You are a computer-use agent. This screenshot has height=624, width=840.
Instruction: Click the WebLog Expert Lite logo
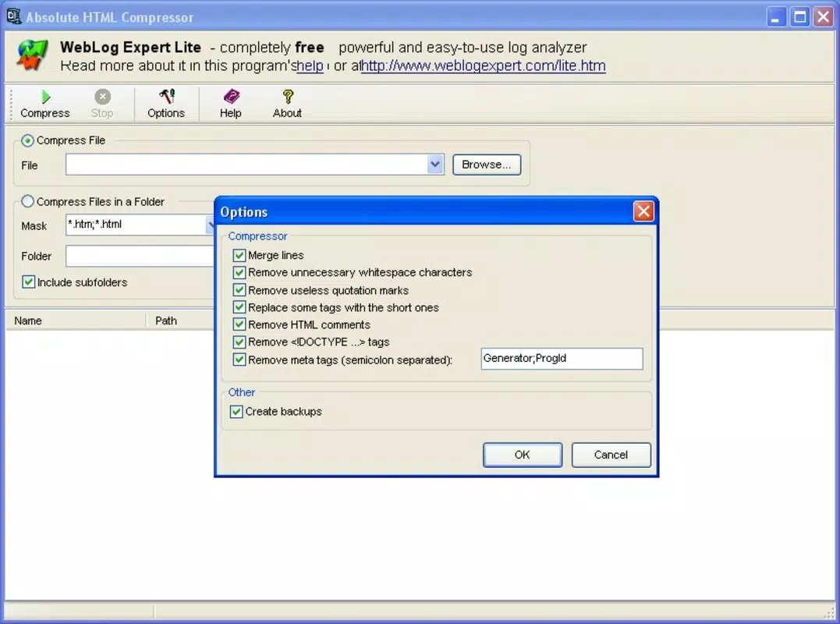pyautogui.click(x=32, y=55)
